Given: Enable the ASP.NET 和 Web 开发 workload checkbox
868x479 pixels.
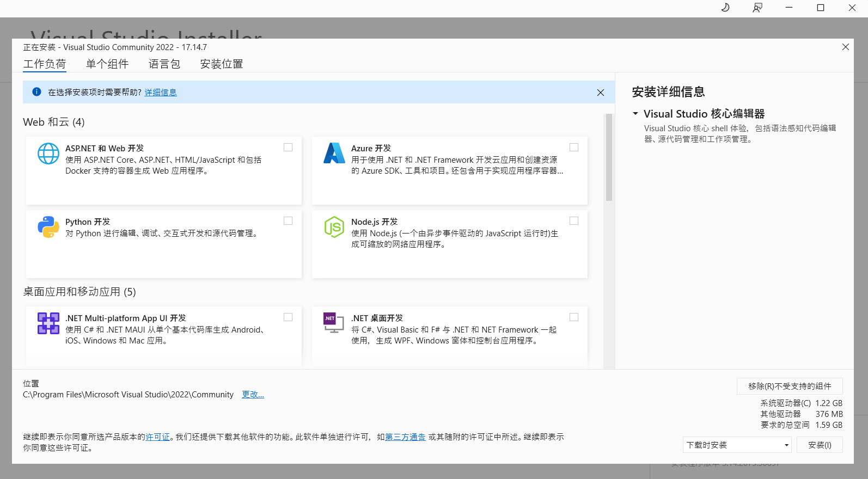Looking at the screenshot, I should [x=288, y=148].
